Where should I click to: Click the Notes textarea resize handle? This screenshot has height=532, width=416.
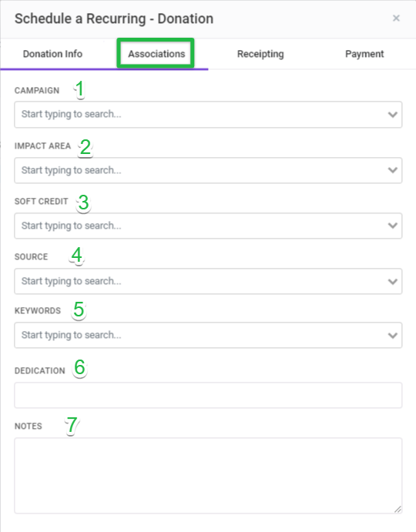point(398,509)
